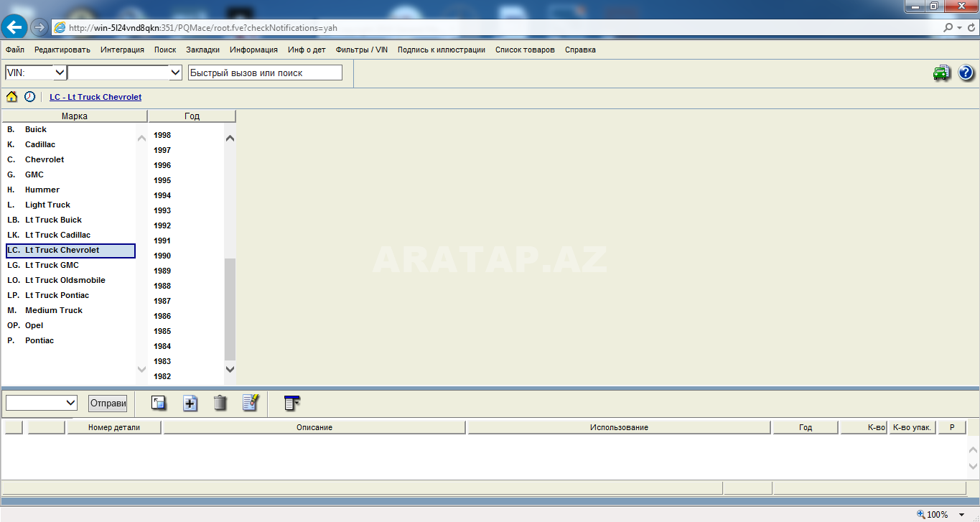Click the refresh icon in the address bar

pyautogui.click(x=971, y=28)
